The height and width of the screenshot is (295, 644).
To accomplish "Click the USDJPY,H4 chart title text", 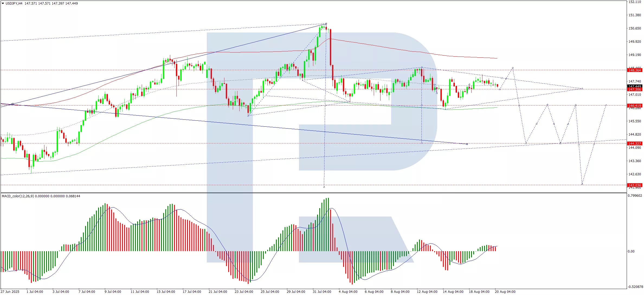I will tap(14, 4).
